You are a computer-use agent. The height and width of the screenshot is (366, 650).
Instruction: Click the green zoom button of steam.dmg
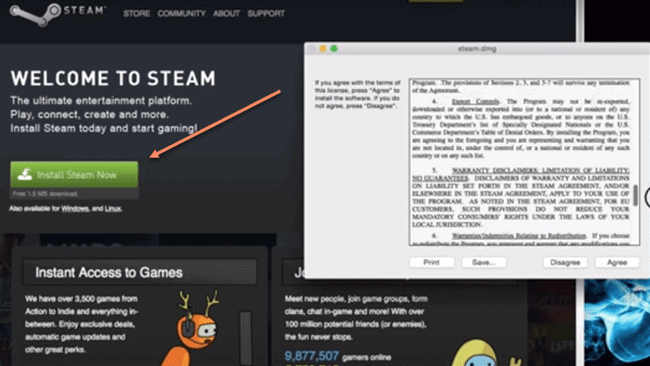tap(334, 48)
